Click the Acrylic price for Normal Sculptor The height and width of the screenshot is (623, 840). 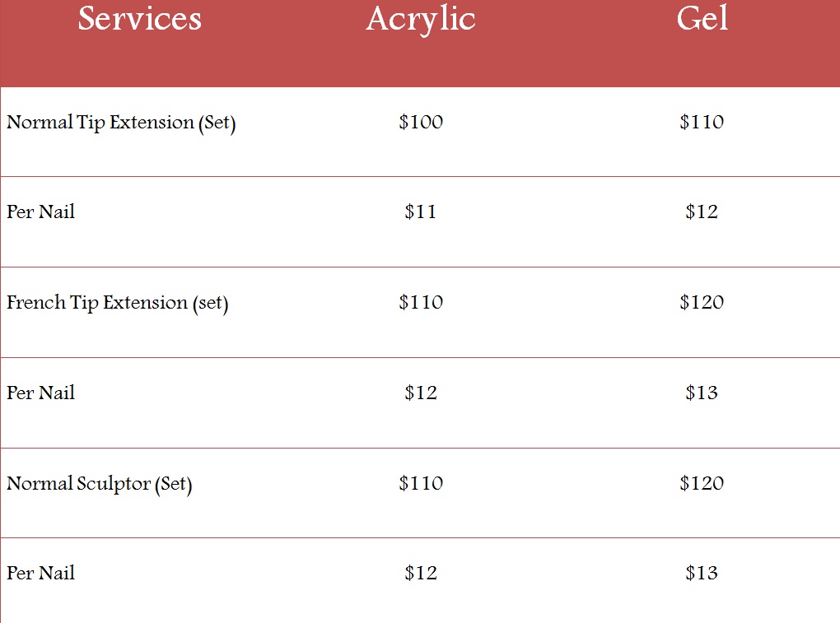[421, 484]
